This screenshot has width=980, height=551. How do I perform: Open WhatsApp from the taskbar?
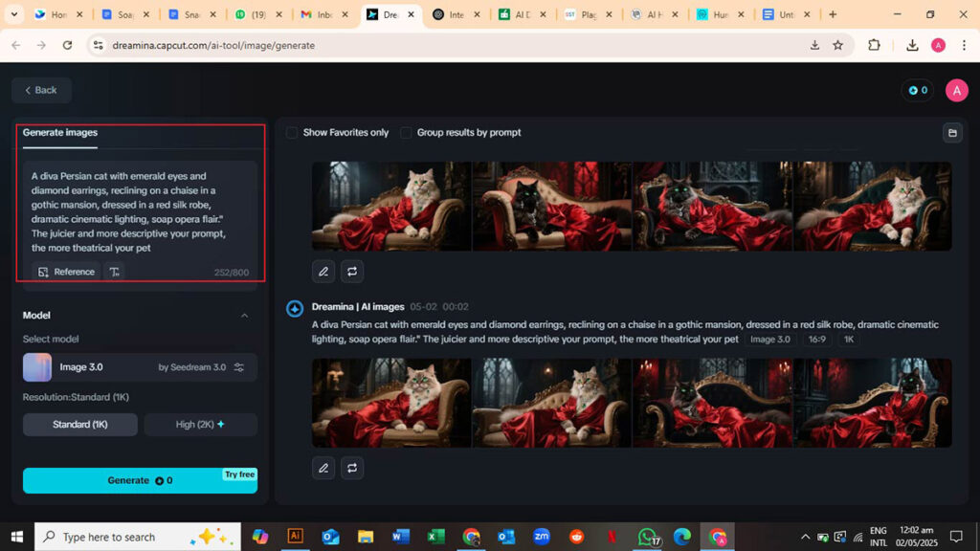click(648, 536)
